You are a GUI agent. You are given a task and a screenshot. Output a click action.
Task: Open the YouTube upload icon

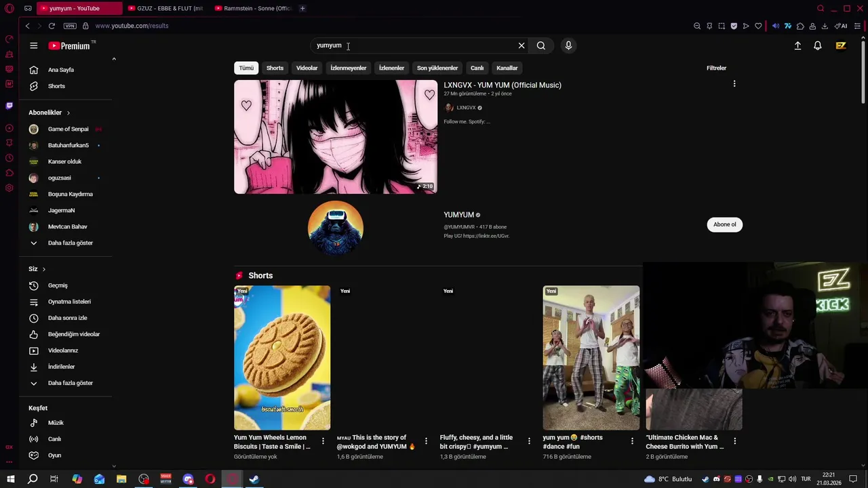point(797,45)
